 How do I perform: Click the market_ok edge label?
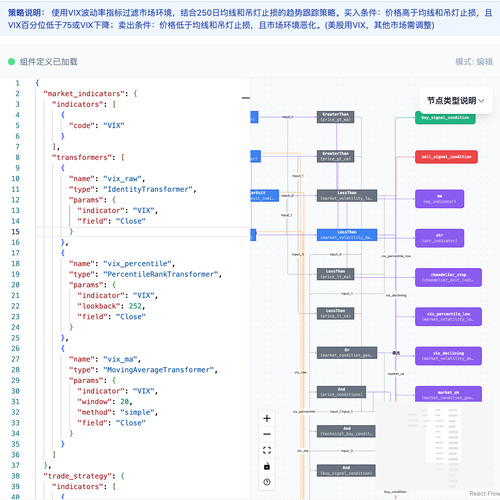click(x=396, y=374)
